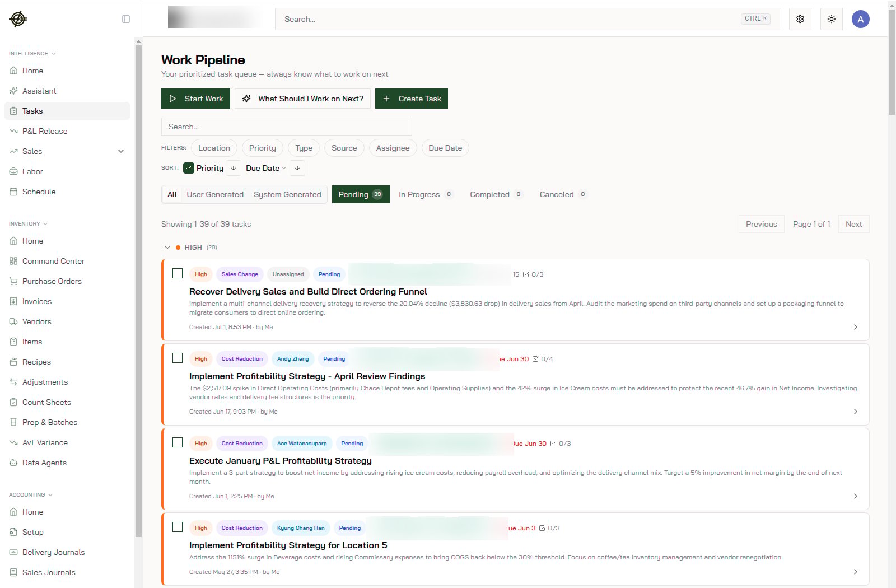Open Accounting Setup sidebar item
Screen dimensions: 896x588
click(67, 532)
